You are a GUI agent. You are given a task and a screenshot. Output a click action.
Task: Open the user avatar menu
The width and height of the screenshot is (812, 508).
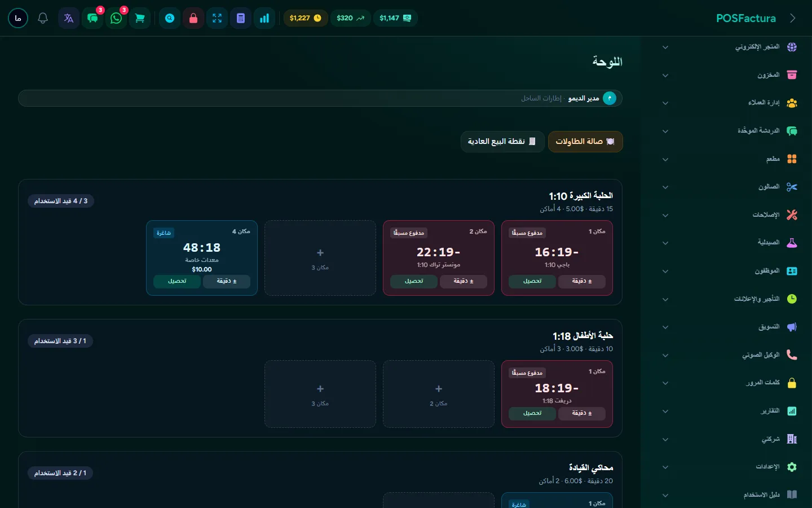[18, 18]
